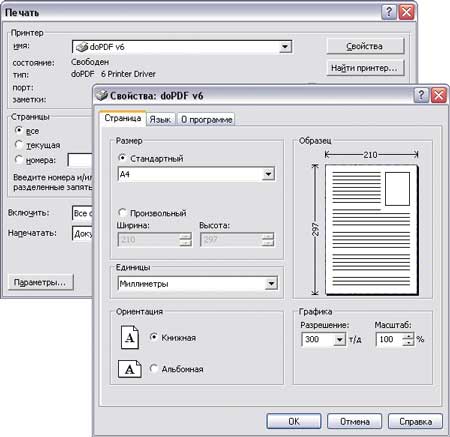Viewport: 450px width, 437px height.
Task: Select the Стандартный size radio button
Action: click(x=122, y=158)
